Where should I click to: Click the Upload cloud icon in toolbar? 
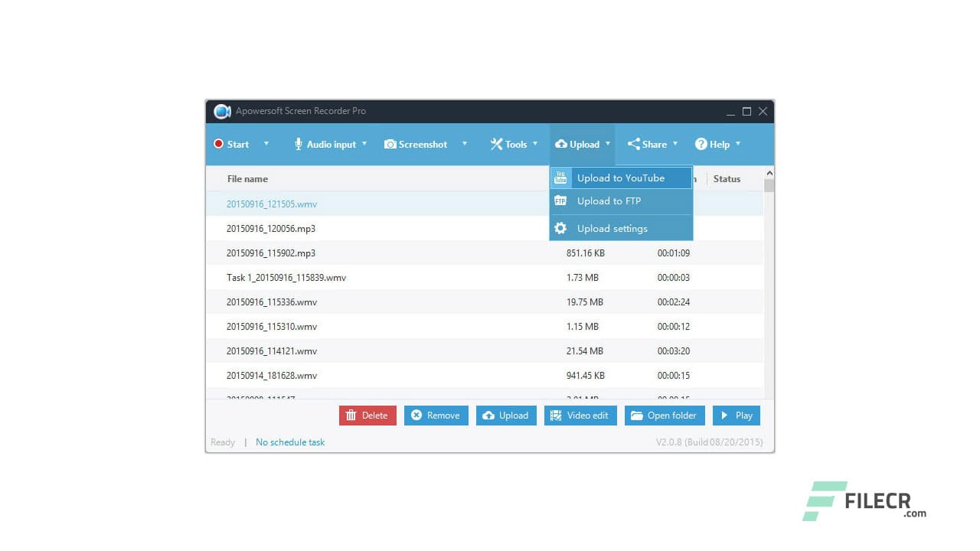562,144
